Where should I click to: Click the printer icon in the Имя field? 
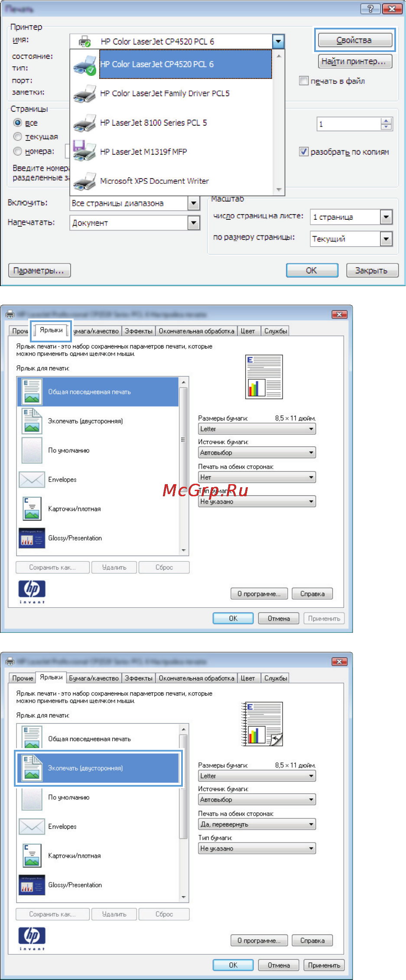point(84,42)
